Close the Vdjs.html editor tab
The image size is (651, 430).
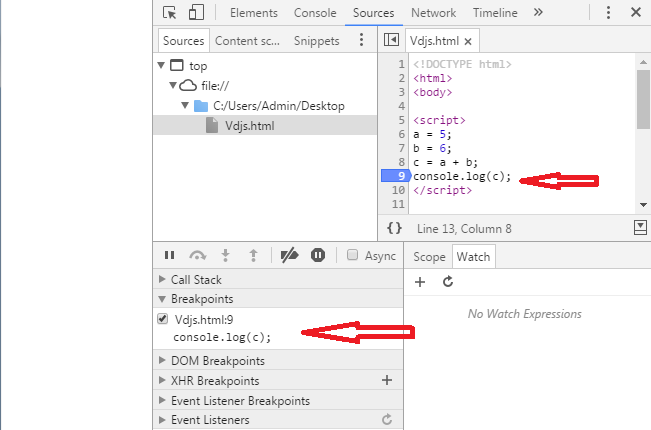click(x=467, y=41)
